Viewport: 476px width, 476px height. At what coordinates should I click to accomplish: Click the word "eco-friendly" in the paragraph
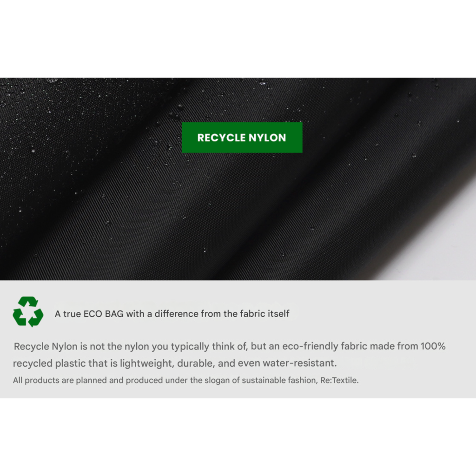[310, 346]
